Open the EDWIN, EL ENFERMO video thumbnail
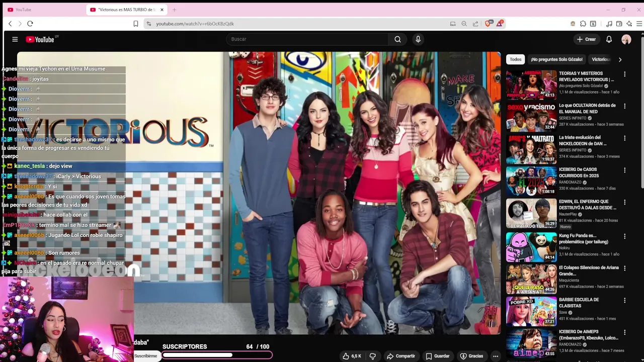The image size is (644, 362). pos(531,213)
